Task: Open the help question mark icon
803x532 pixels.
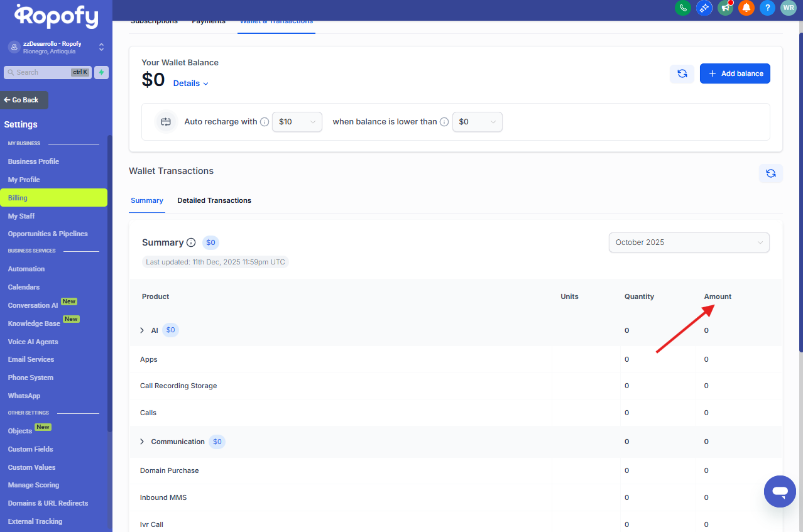Action: [x=767, y=8]
